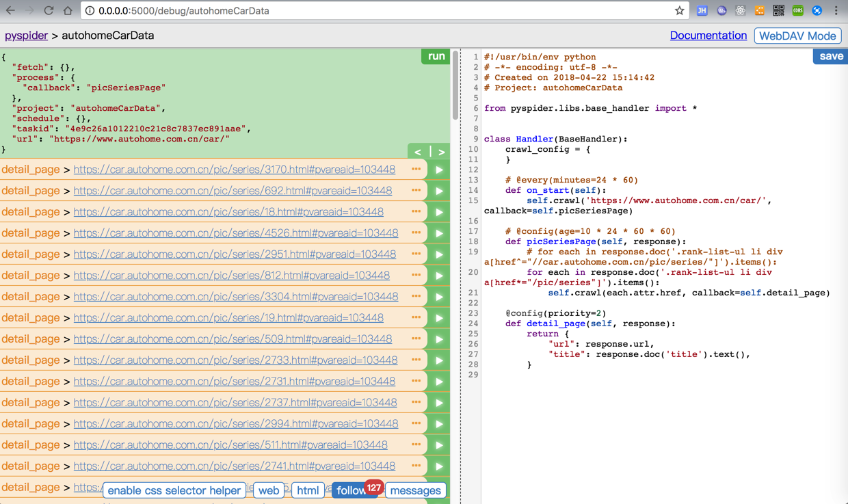Open the series/3170.html link
The height and width of the screenshot is (504, 848).
235,170
